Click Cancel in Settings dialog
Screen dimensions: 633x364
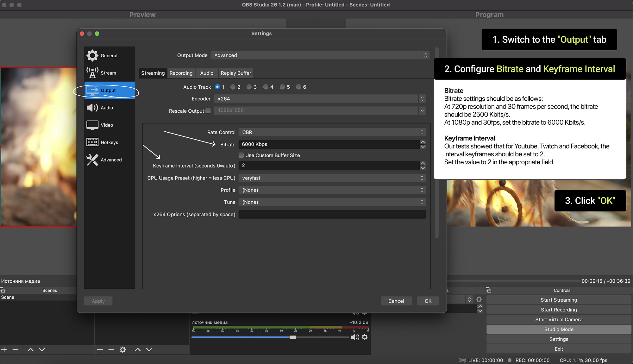[x=396, y=301]
